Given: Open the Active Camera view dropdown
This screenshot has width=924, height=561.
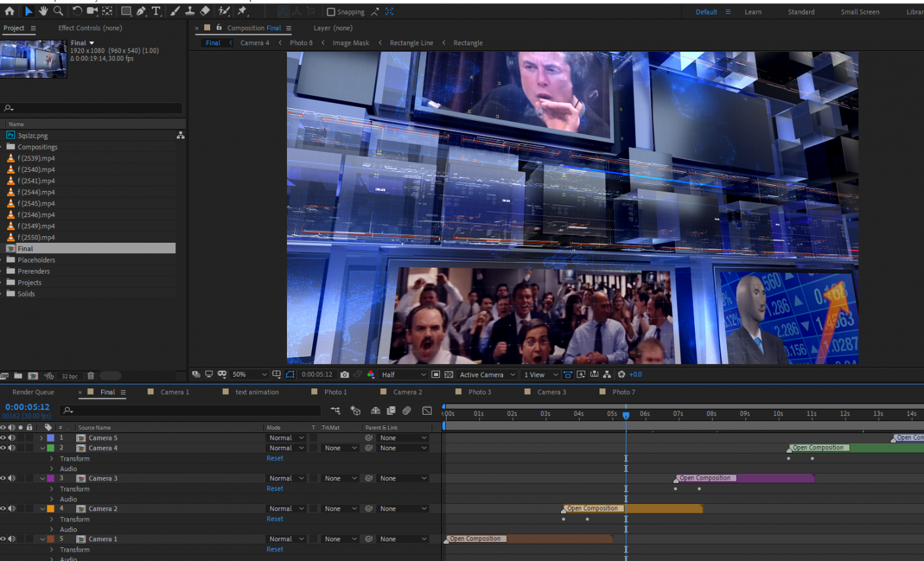Looking at the screenshot, I should point(487,375).
